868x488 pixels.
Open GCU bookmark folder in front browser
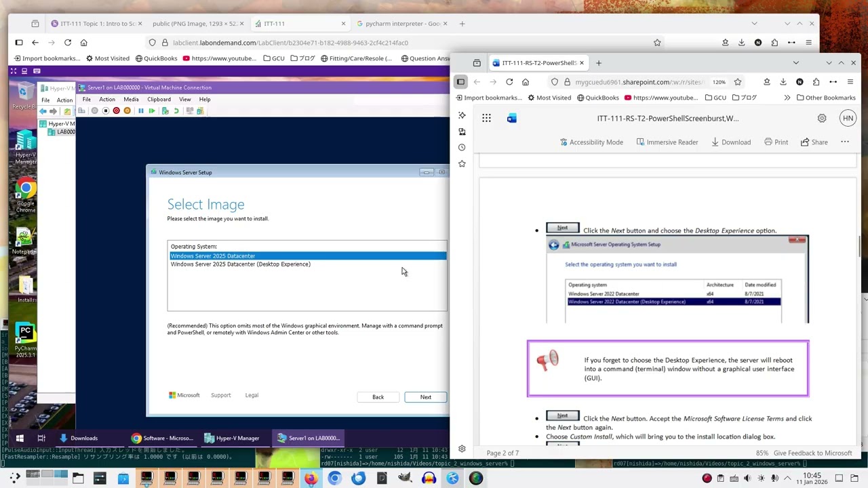(x=715, y=98)
